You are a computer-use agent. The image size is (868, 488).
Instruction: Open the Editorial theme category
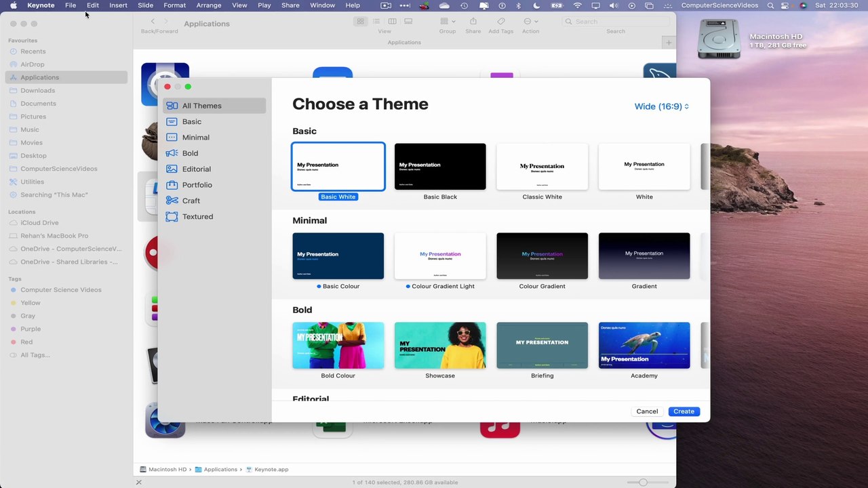(214, 169)
